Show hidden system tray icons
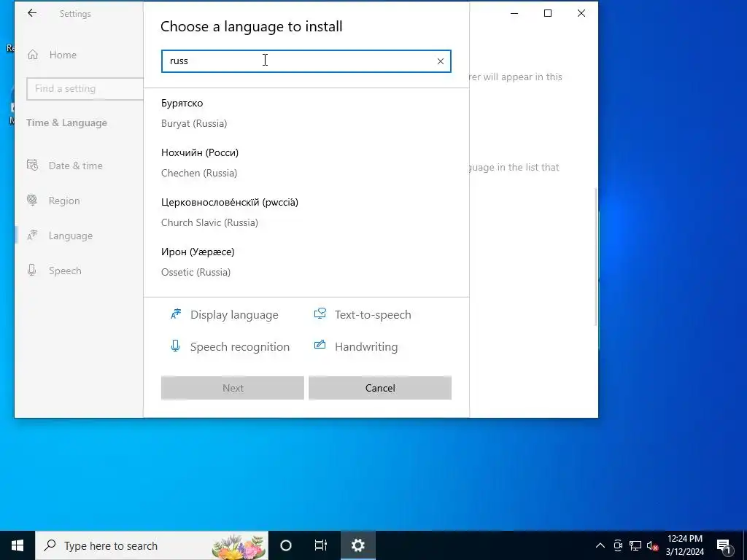747x560 pixels. pyautogui.click(x=600, y=545)
